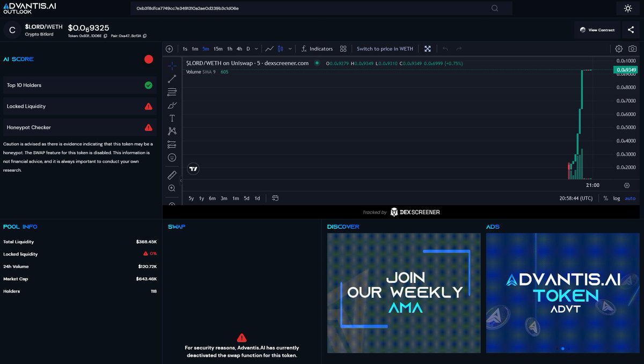Click the Top 10 Holders row
Viewport: 644px width, 364px height.
point(80,85)
